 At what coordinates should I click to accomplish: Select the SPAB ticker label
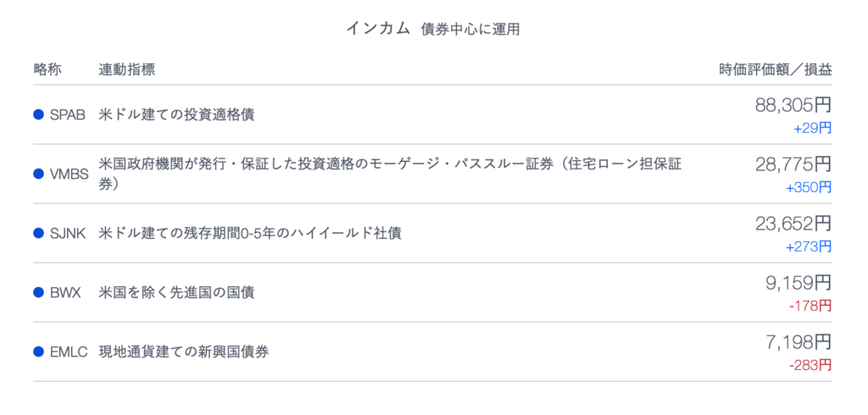(x=68, y=115)
